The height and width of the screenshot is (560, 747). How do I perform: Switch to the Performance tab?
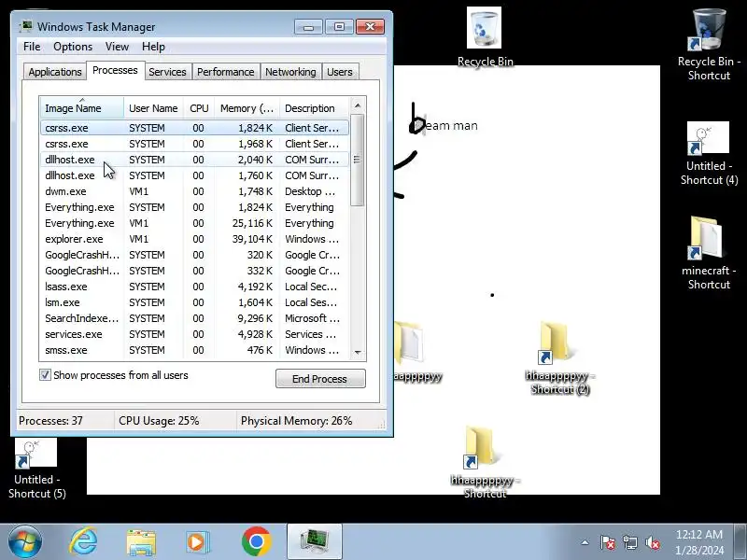(226, 72)
